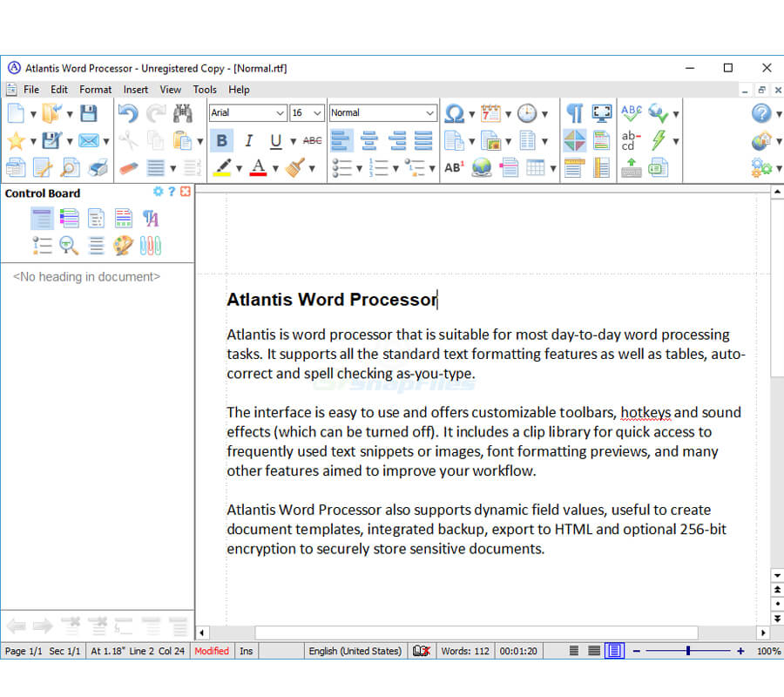Click the Strikethrough ABC icon
The width and height of the screenshot is (784, 697).
[x=312, y=141]
